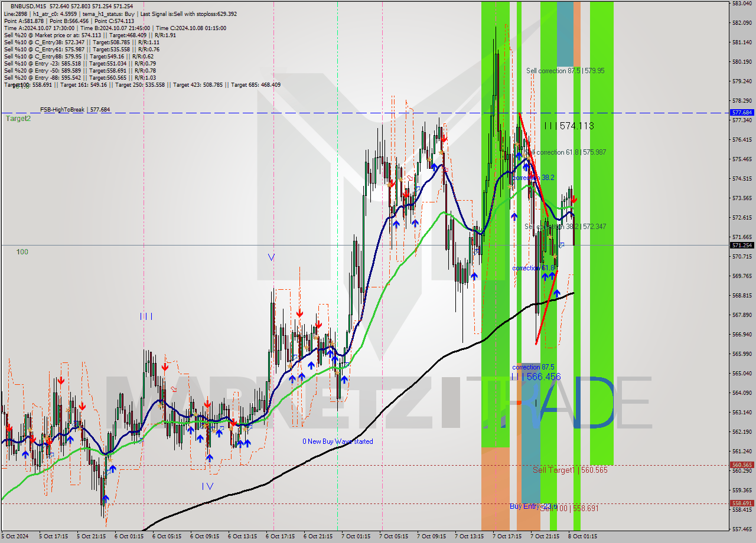Click the 583.040 price axis value
Viewport: 756px width, 543px height.
pos(742,4)
